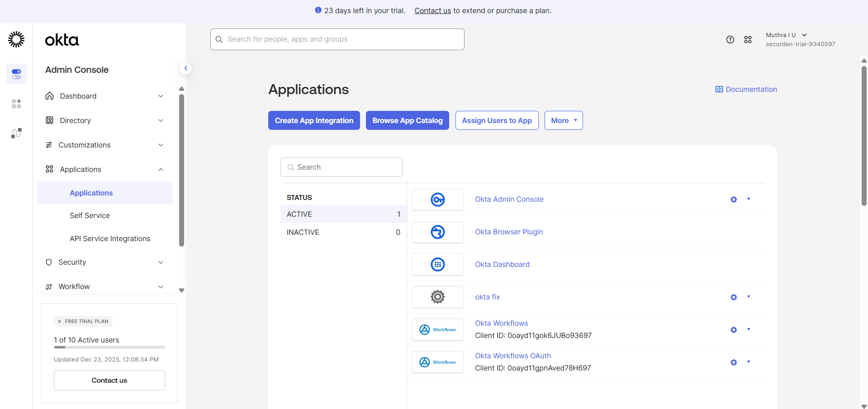Viewport: 868px width, 409px height.
Task: Open the help question mark icon
Action: click(x=730, y=39)
